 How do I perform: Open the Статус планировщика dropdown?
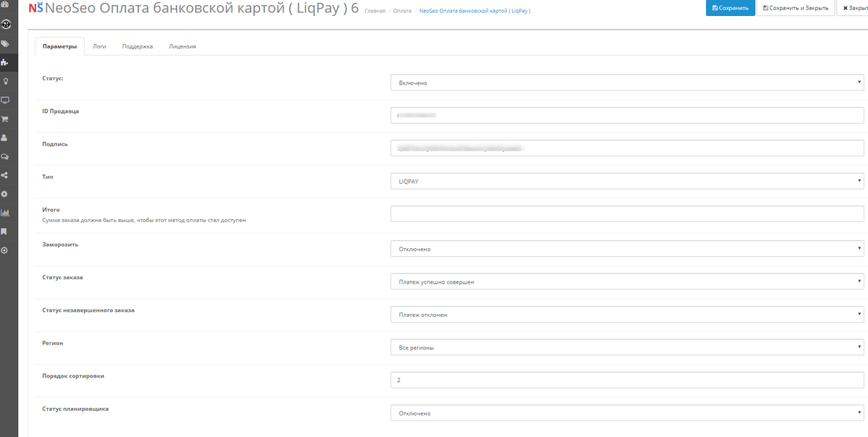pyautogui.click(x=627, y=413)
